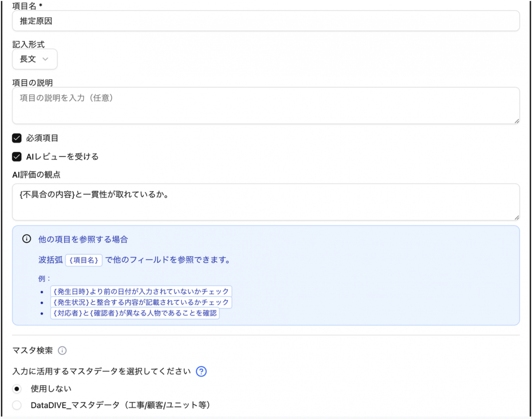Screen dimensions: 532x419
Task: Open the help question-mark icon near マスタデータ selection
Action: (201, 372)
